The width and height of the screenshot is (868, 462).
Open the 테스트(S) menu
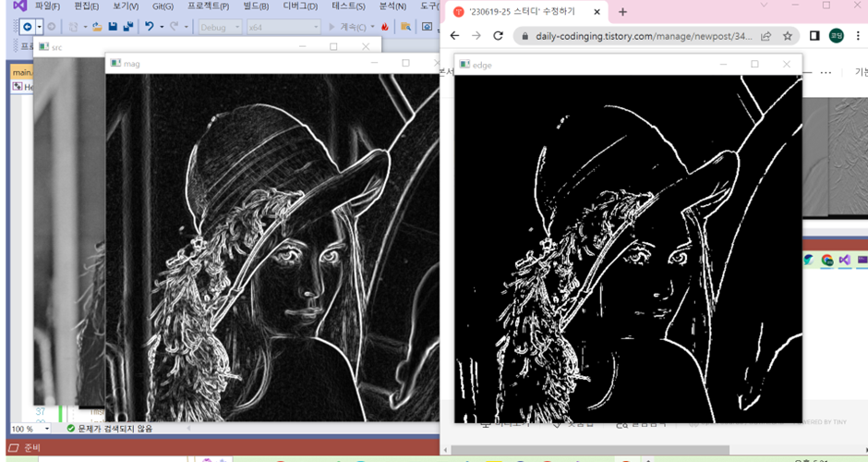tap(349, 6)
